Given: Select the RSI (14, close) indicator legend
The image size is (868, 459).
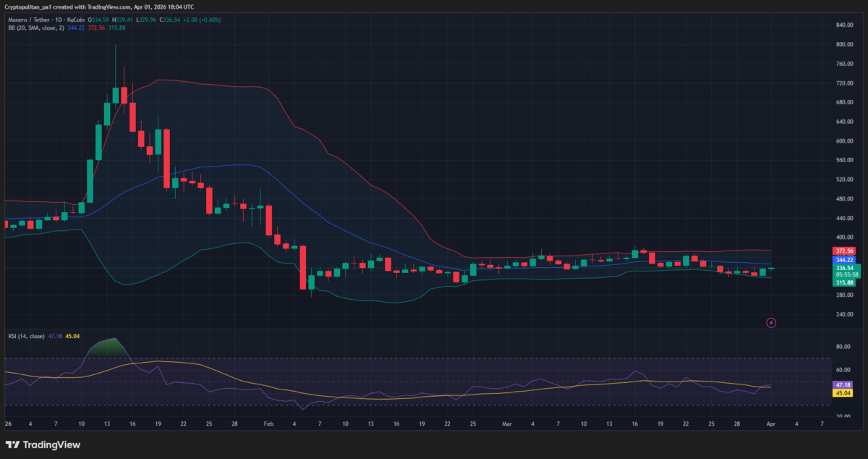Looking at the screenshot, I should tap(25, 336).
